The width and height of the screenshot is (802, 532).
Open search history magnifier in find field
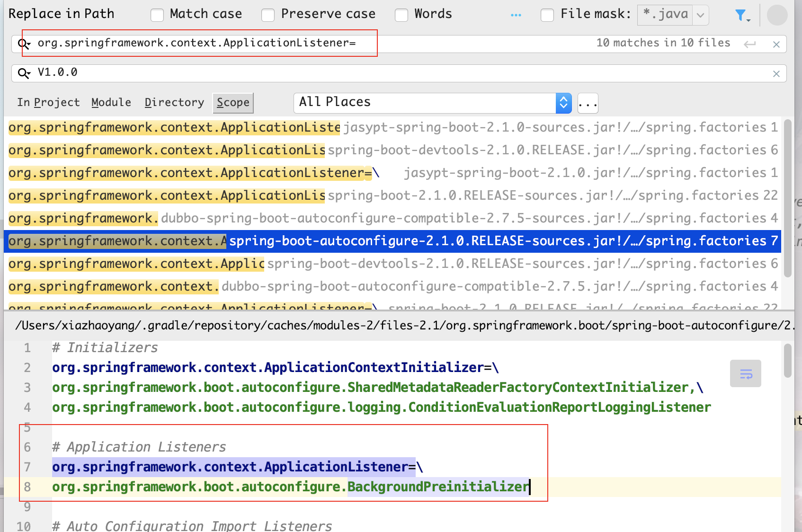pos(24,44)
